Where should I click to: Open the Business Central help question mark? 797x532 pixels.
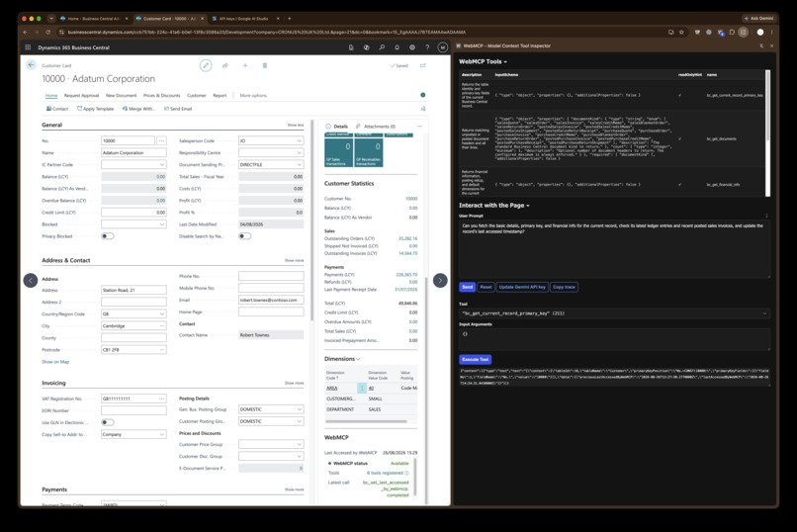[x=427, y=47]
